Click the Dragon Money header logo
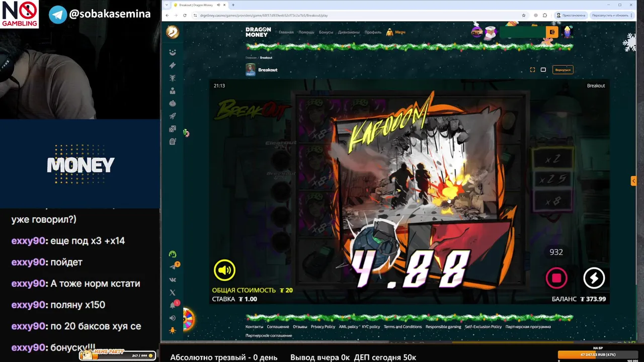 258,32
